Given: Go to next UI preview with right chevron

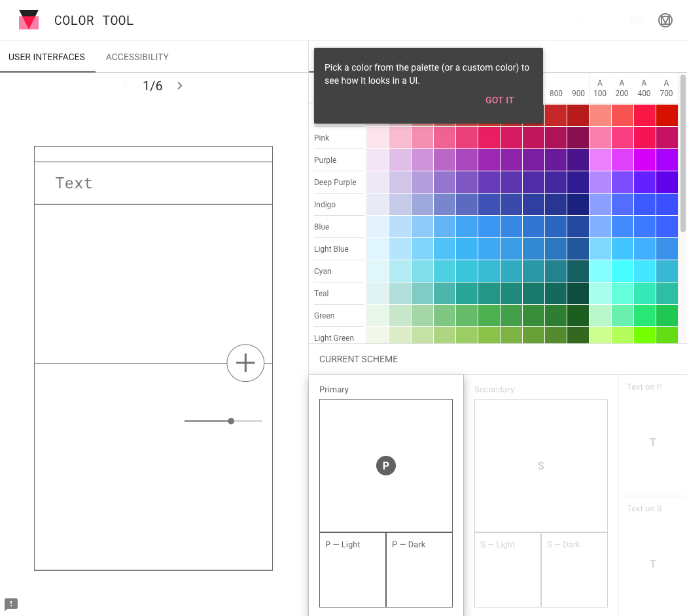Looking at the screenshot, I should pos(180,86).
